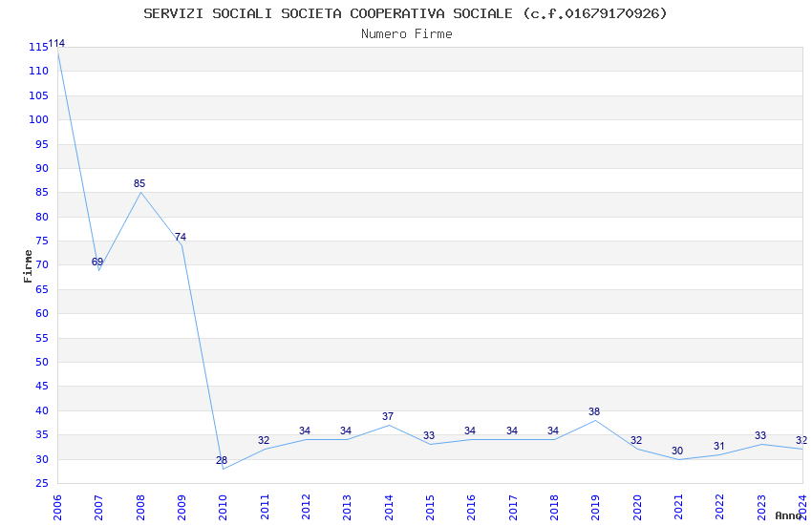Click the y-axis value 60
812x525 pixels.
(42, 313)
